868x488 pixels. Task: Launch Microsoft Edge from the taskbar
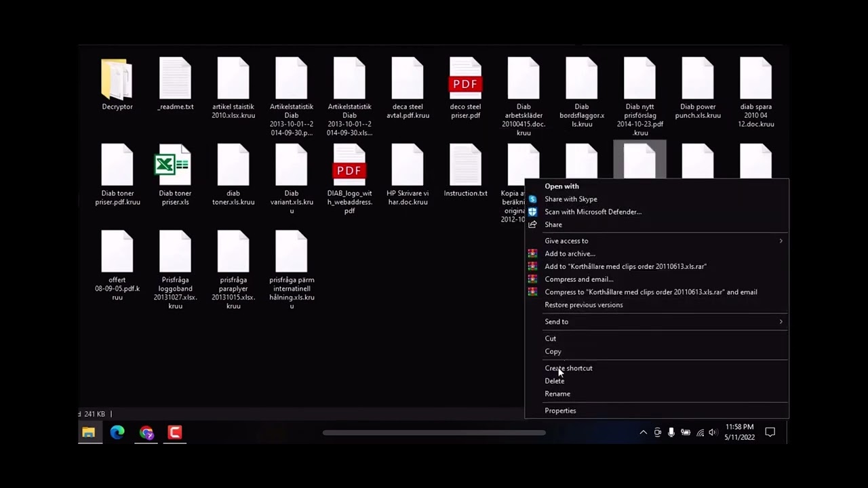click(x=117, y=432)
